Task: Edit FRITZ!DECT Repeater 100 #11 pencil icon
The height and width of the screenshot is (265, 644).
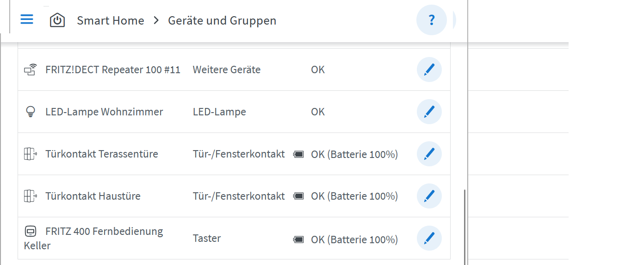Action: click(x=429, y=69)
